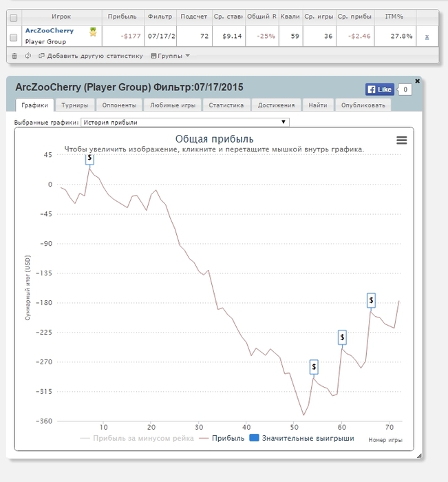Image resolution: width=448 pixels, height=482 pixels.
Task: Click the ArcZooCherry player name link
Action: tap(50, 31)
